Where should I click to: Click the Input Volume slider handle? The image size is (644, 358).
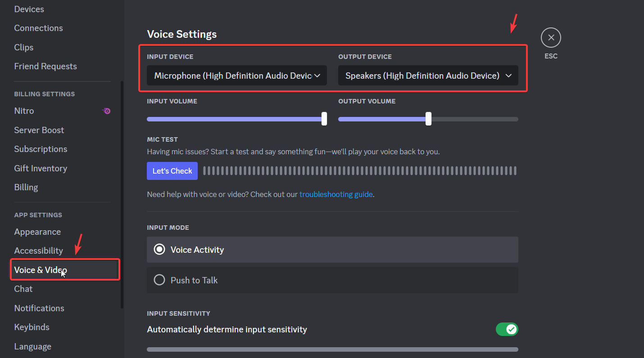pos(324,119)
